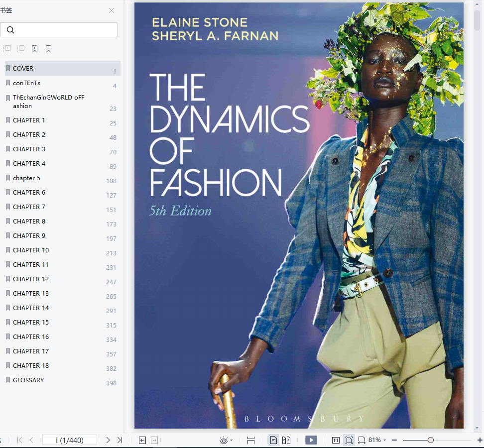Open the eye protection mode icon

pyautogui.click(x=224, y=441)
